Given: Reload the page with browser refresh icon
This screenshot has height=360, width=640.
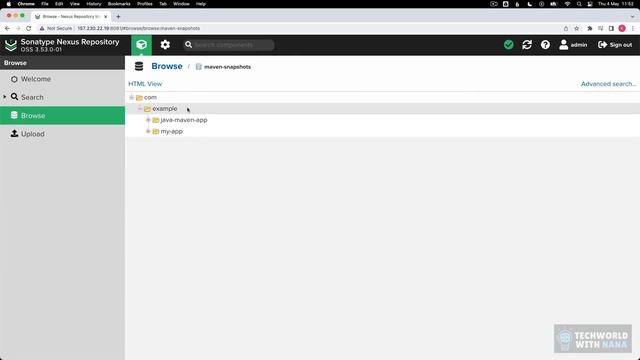Looking at the screenshot, I should coord(29,28).
